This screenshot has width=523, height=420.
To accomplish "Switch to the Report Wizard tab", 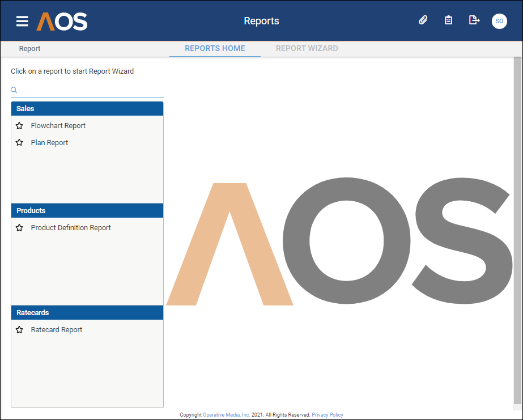I will (x=307, y=48).
